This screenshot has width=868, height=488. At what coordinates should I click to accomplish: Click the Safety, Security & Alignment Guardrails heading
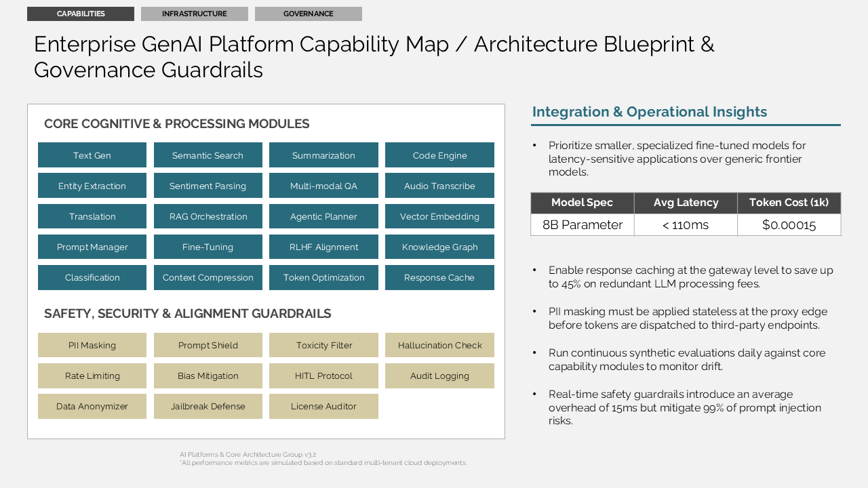point(187,314)
